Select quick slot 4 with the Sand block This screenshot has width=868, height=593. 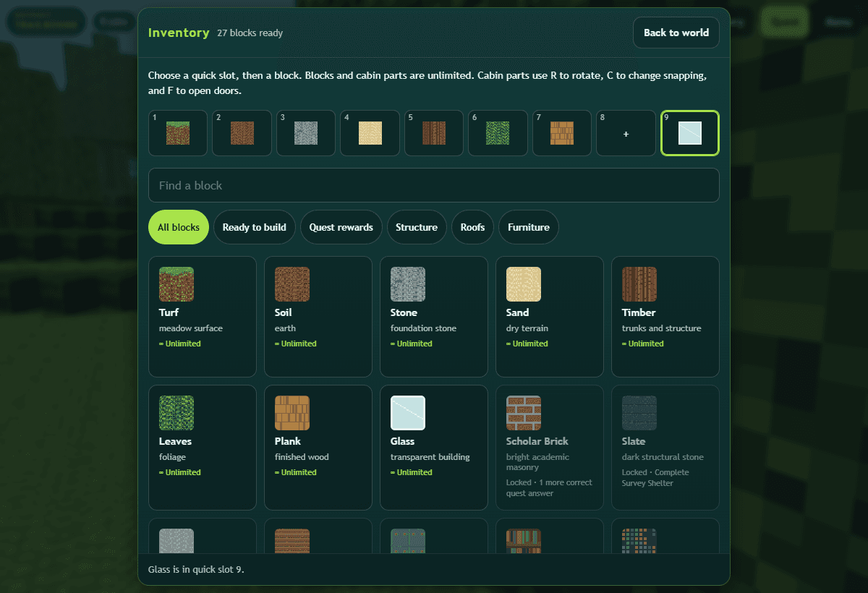tap(370, 133)
